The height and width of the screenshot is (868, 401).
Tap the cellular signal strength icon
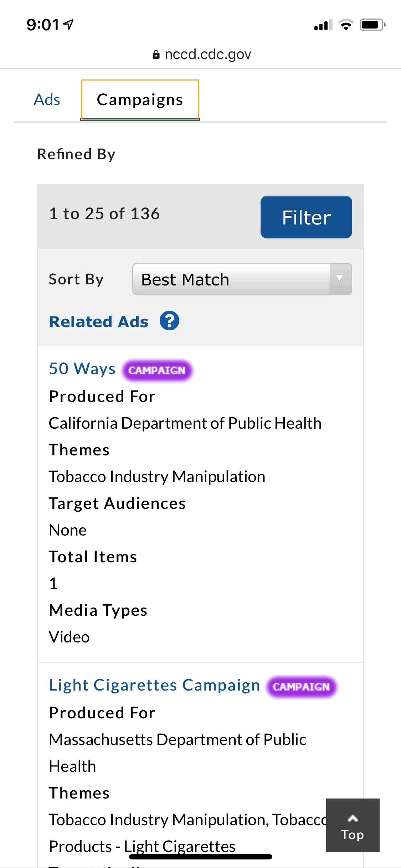323,25
